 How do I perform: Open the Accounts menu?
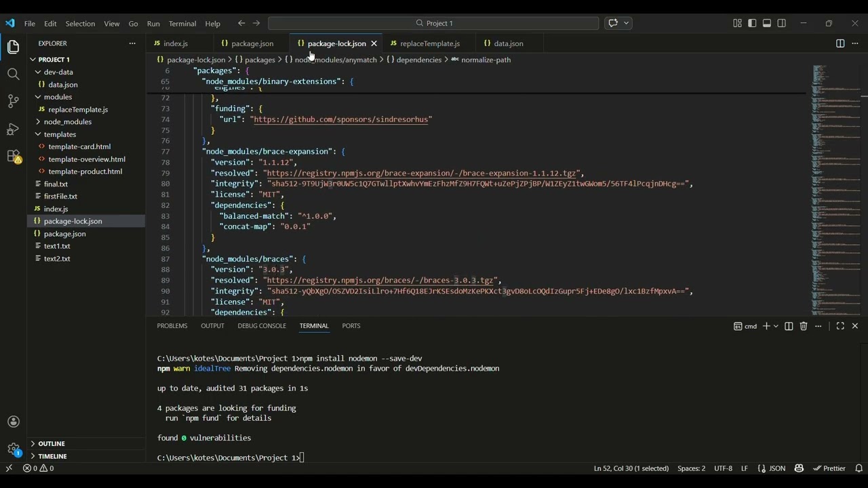[x=13, y=422]
